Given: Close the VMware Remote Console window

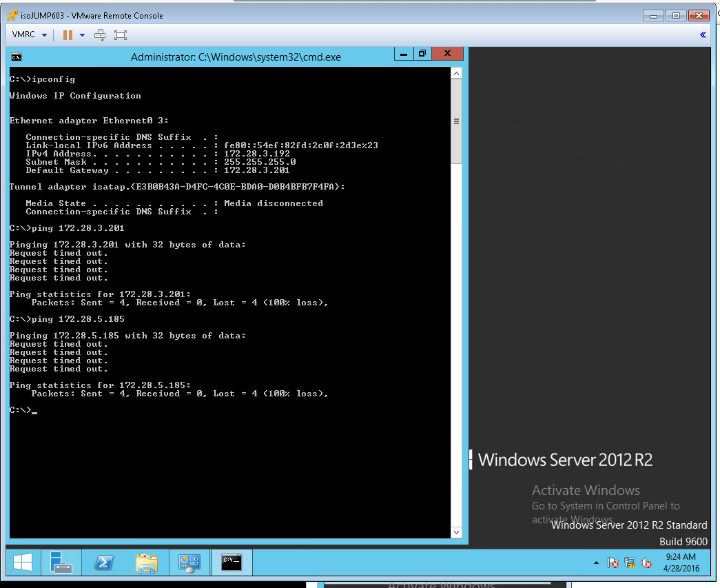Looking at the screenshot, I should (699, 16).
